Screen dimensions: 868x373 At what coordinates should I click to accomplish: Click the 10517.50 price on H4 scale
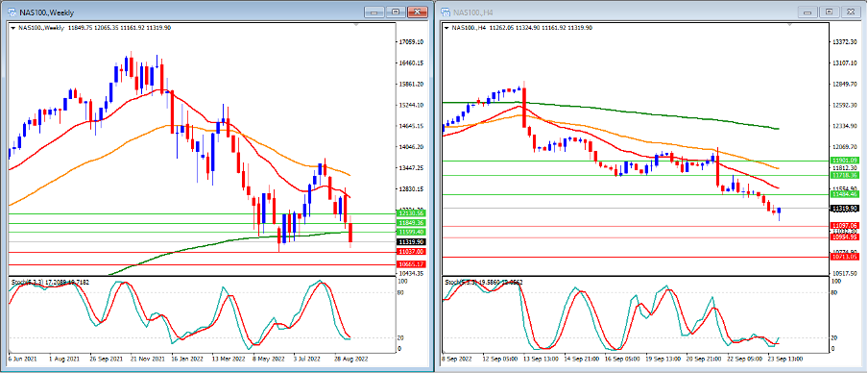[845, 274]
